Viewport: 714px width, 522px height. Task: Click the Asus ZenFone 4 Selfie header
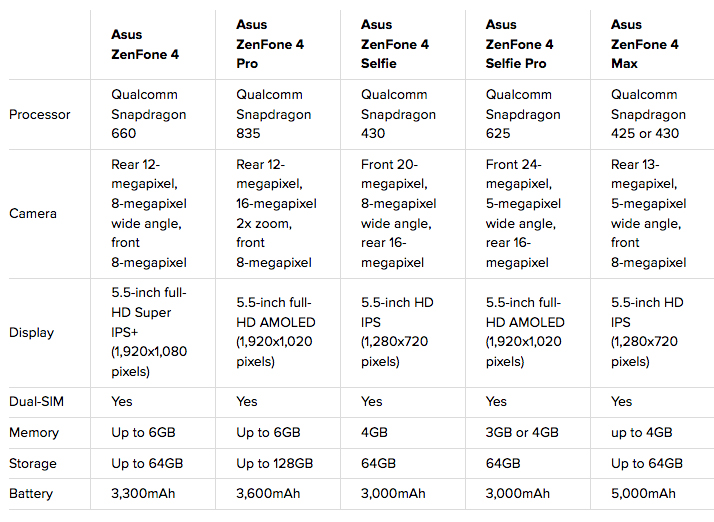394,44
